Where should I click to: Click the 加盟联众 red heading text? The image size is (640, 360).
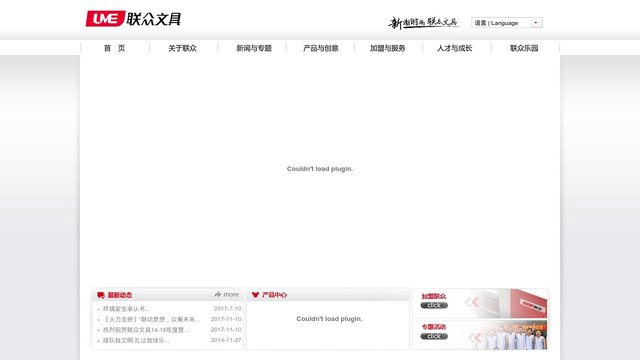pos(433,296)
